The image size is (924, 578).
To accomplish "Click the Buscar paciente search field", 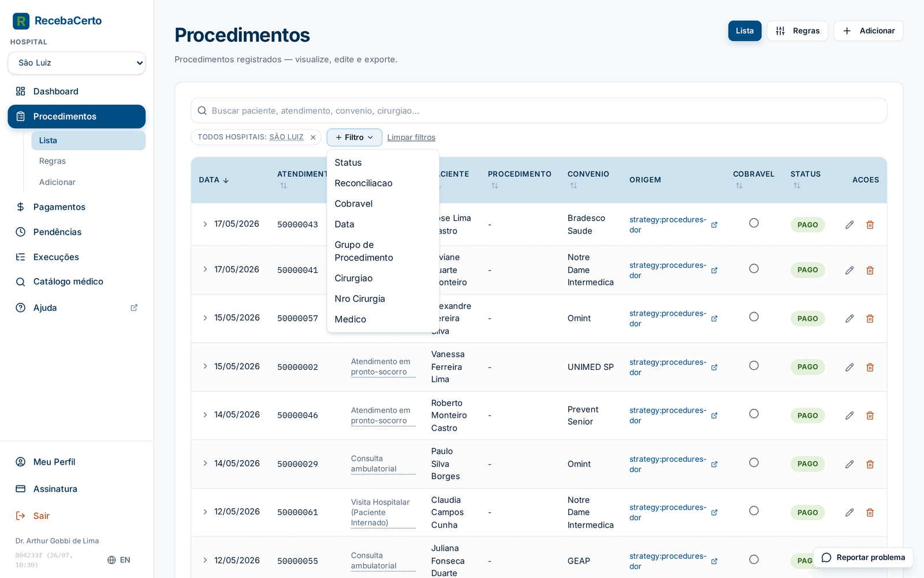I will point(539,110).
